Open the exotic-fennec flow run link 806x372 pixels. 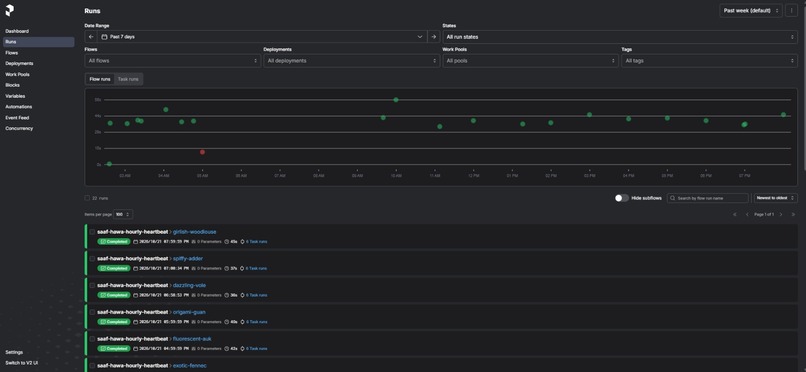190,365
